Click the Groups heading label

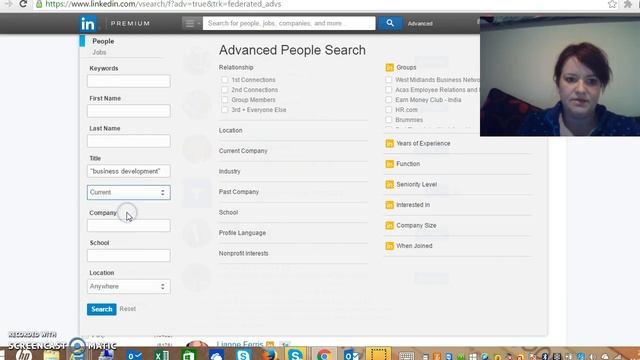click(x=406, y=67)
